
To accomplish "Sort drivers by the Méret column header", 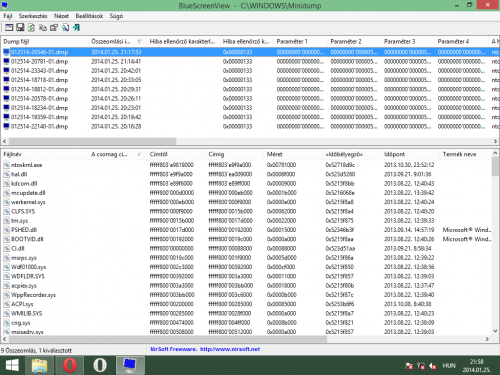I will [x=293, y=154].
